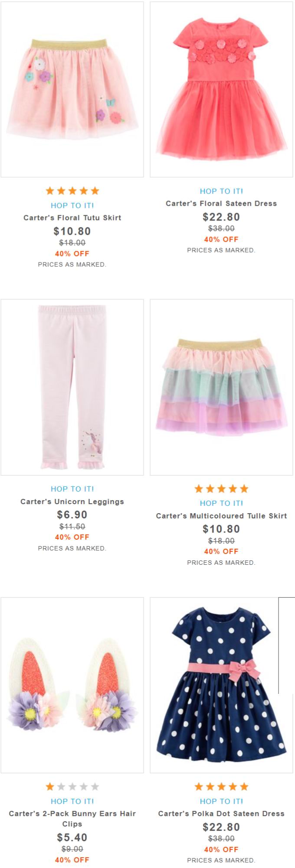Open the coral Floral Sateen Dress image
295x868 pixels.
point(221,89)
